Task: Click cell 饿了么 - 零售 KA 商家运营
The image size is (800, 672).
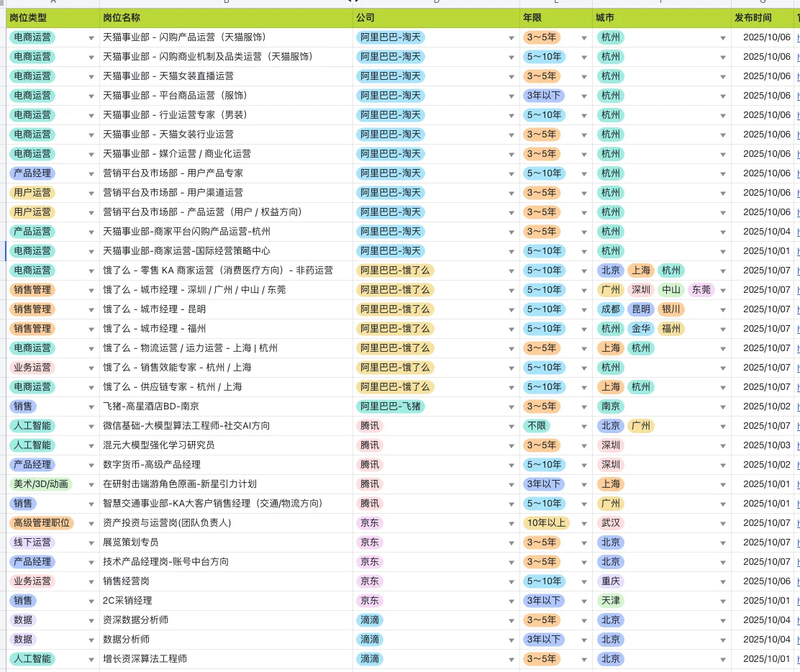Action: coord(226,270)
